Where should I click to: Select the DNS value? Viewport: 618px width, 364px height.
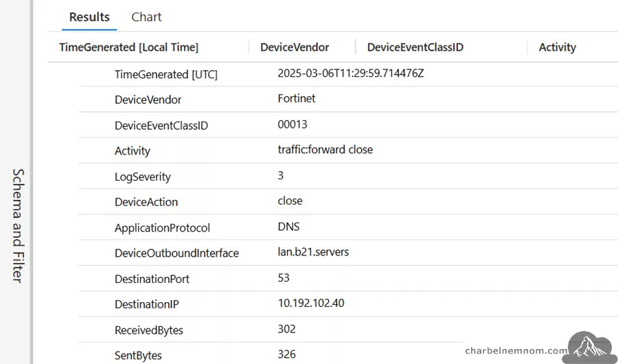pyautogui.click(x=288, y=227)
